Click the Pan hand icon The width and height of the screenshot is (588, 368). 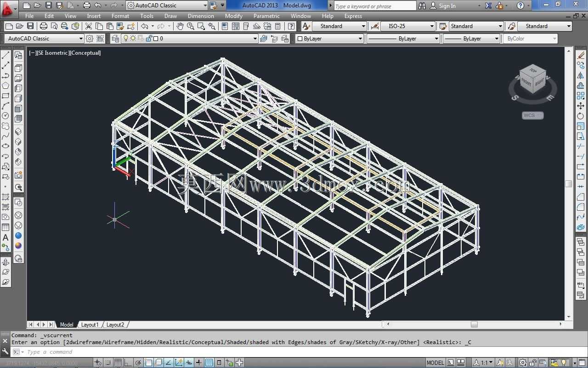[180, 26]
